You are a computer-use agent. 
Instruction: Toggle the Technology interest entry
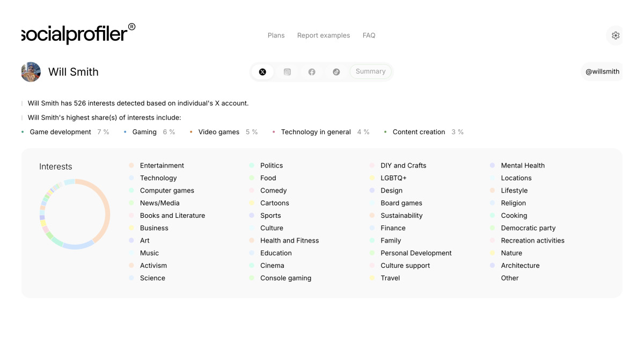pos(158,178)
